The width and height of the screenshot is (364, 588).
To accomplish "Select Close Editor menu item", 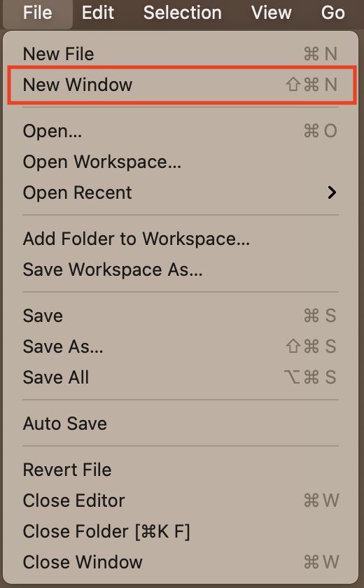I will point(181,500).
